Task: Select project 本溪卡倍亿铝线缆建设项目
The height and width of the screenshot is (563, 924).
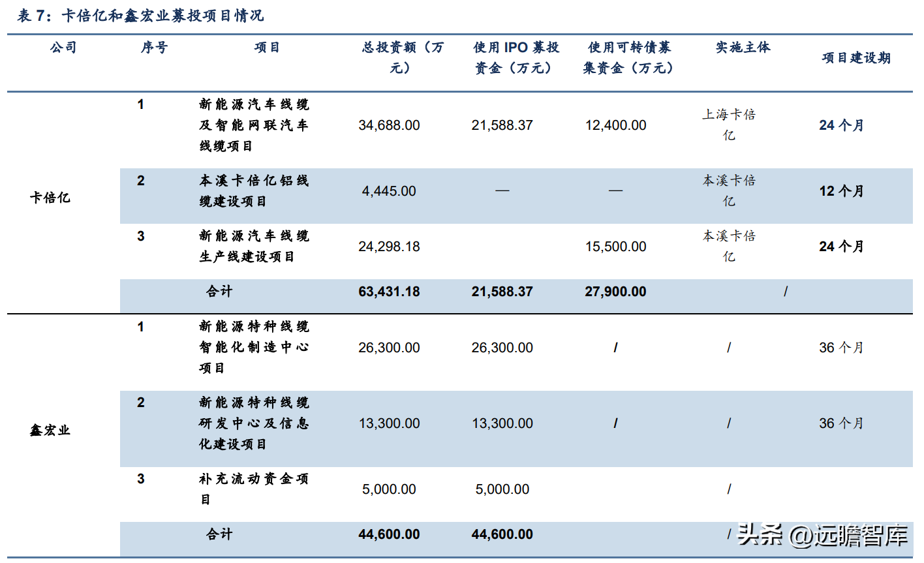Action: pyautogui.click(x=254, y=190)
